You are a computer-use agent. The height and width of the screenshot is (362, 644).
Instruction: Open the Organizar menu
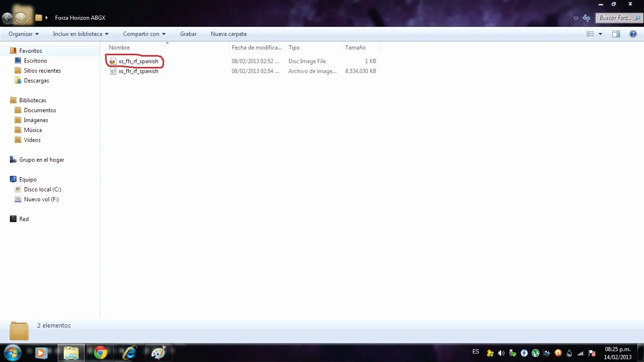click(x=24, y=34)
